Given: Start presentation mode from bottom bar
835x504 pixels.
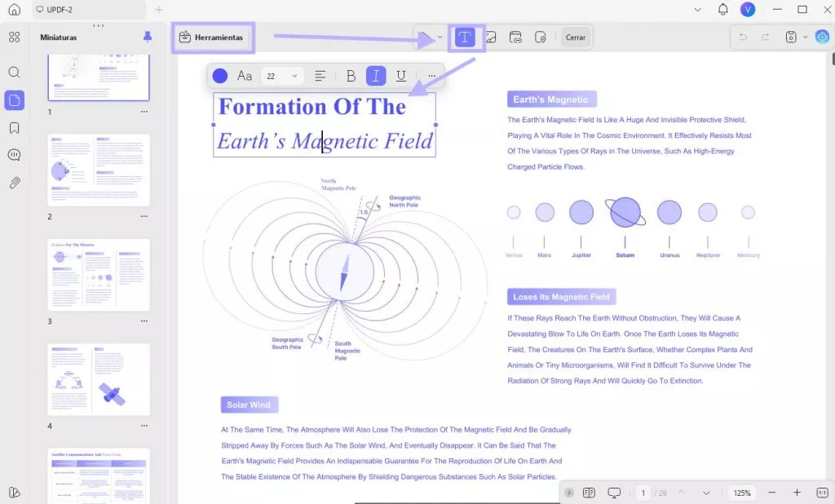Looking at the screenshot, I should (614, 493).
